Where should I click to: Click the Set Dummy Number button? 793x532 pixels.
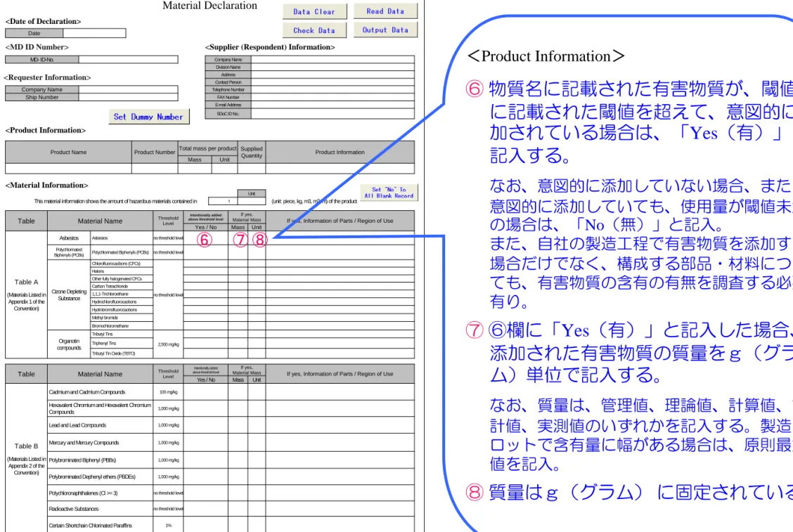coord(149,117)
